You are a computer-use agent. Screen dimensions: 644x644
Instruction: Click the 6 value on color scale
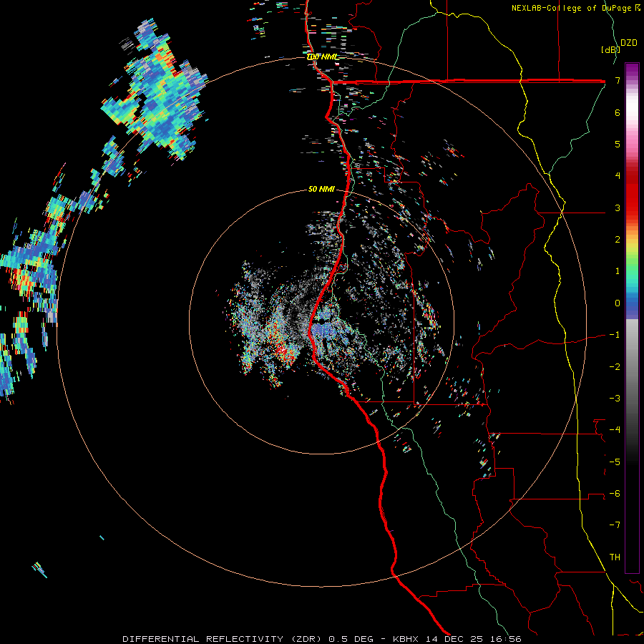[618, 112]
